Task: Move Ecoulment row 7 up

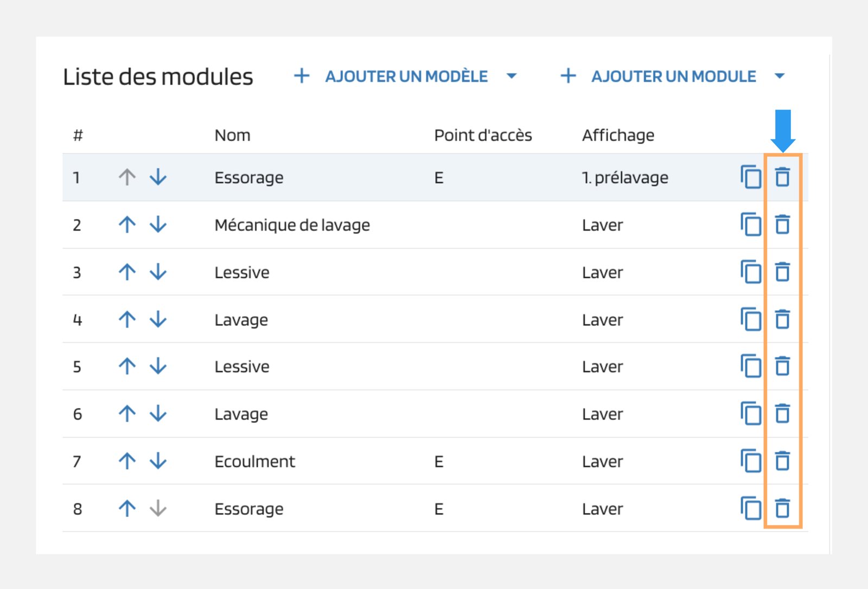Action: (127, 461)
